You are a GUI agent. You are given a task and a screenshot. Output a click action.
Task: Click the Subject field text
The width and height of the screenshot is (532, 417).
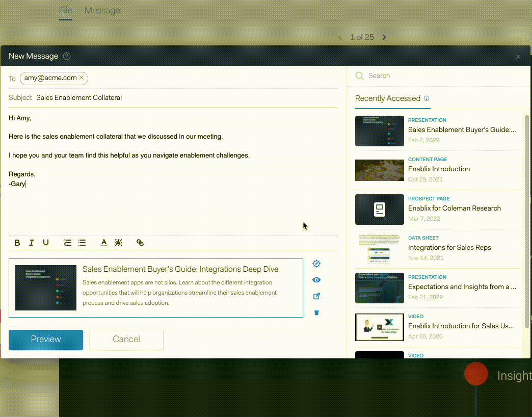point(79,98)
